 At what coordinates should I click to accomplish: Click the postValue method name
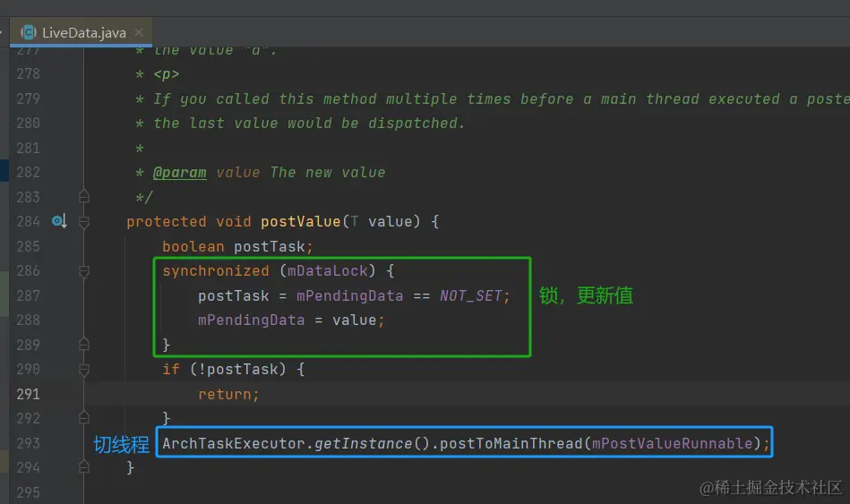(300, 222)
